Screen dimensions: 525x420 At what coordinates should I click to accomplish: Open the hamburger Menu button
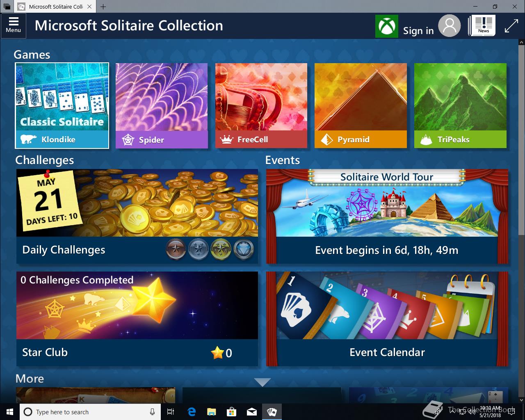click(x=13, y=25)
